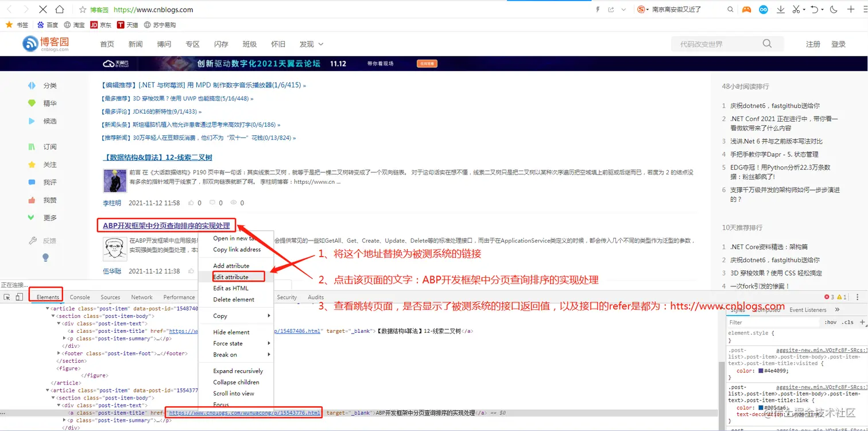
Task: Open the 淘宝 bookmark
Action: (74, 25)
